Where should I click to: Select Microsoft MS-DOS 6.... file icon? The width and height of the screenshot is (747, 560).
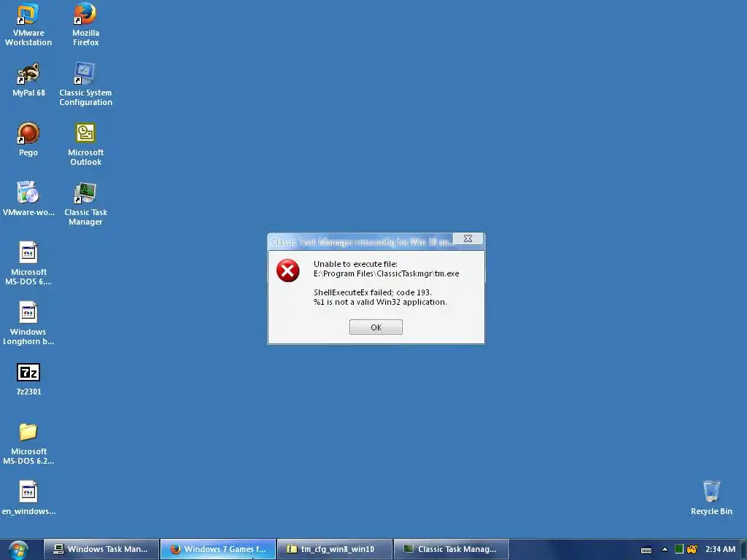[28, 264]
